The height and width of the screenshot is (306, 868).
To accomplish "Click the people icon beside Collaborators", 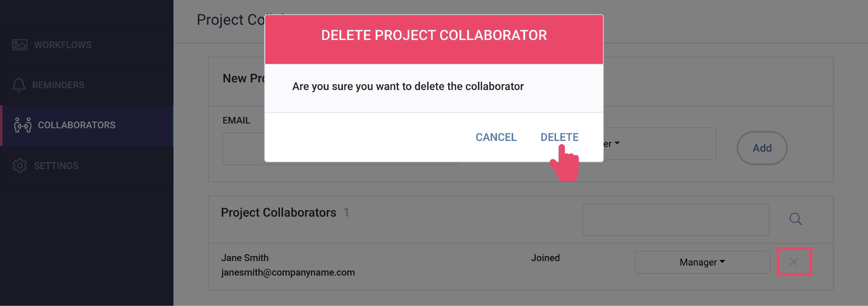I will [22, 125].
